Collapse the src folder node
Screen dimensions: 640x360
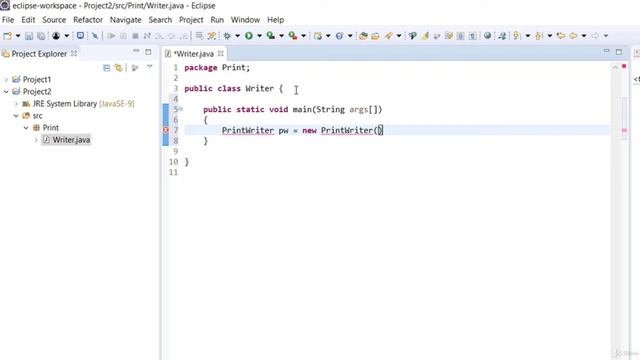click(16, 116)
